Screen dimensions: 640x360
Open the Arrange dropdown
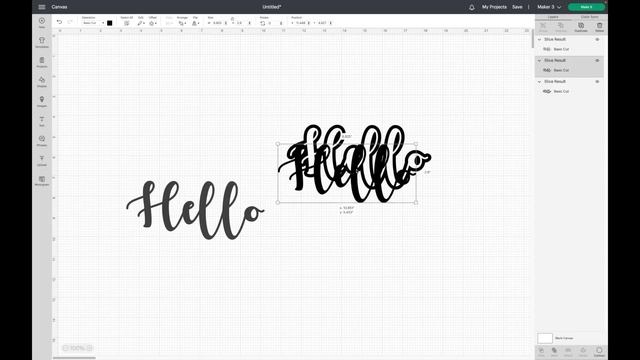tap(182, 23)
